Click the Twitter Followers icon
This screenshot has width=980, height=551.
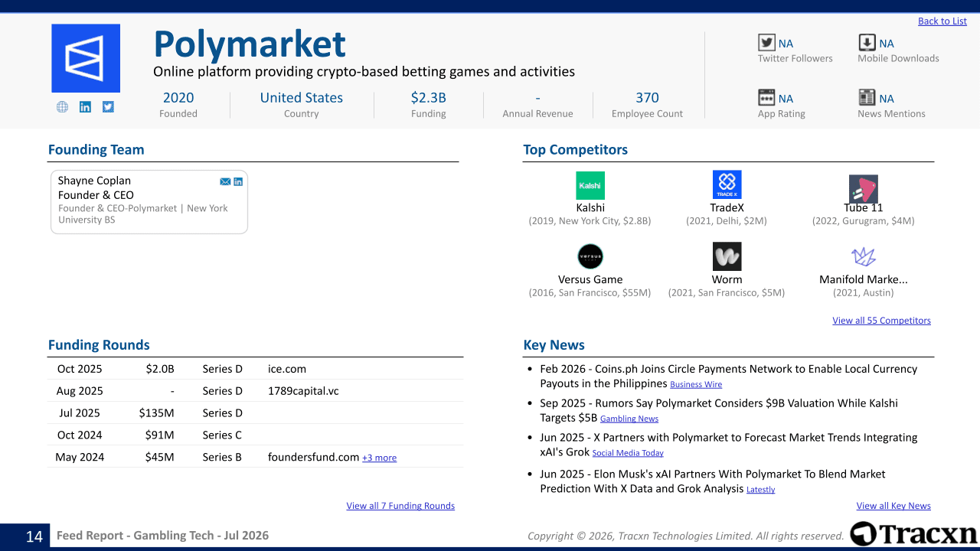(x=766, y=43)
